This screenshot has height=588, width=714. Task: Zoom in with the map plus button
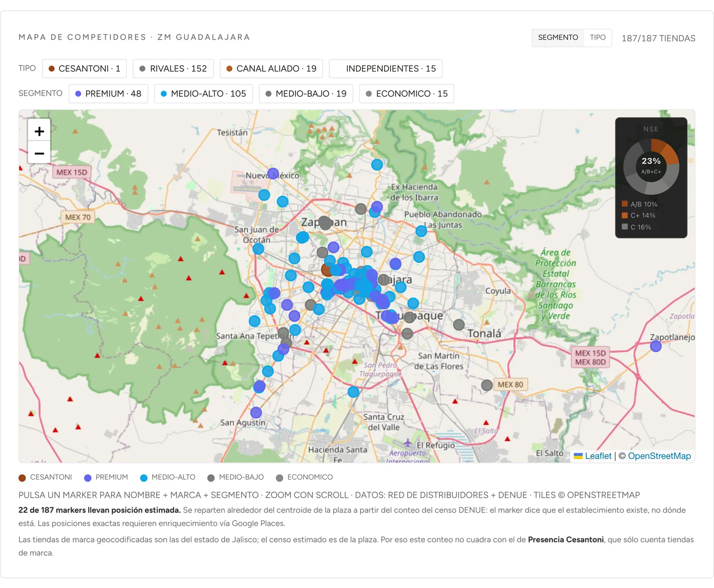(39, 131)
